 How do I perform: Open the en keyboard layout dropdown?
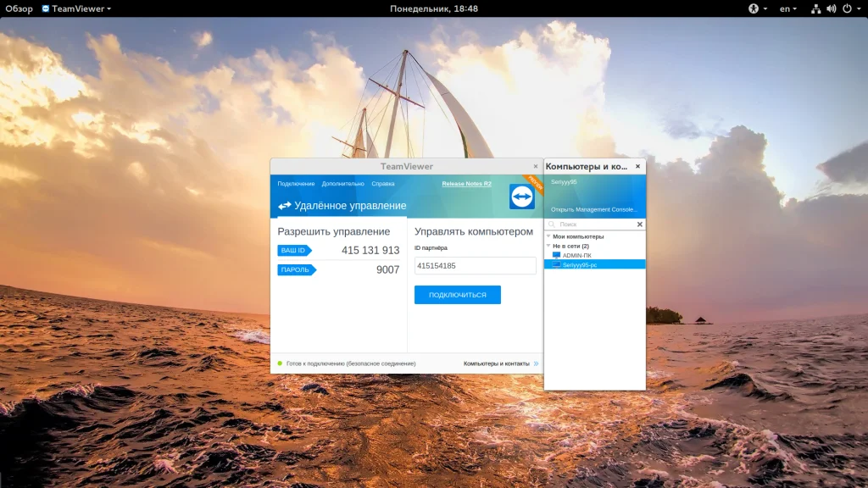pos(788,8)
